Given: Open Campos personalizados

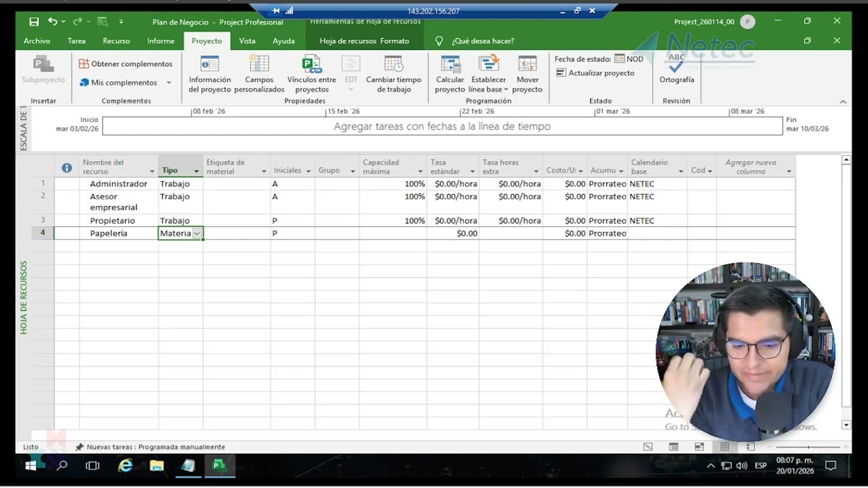Looking at the screenshot, I should [x=259, y=75].
